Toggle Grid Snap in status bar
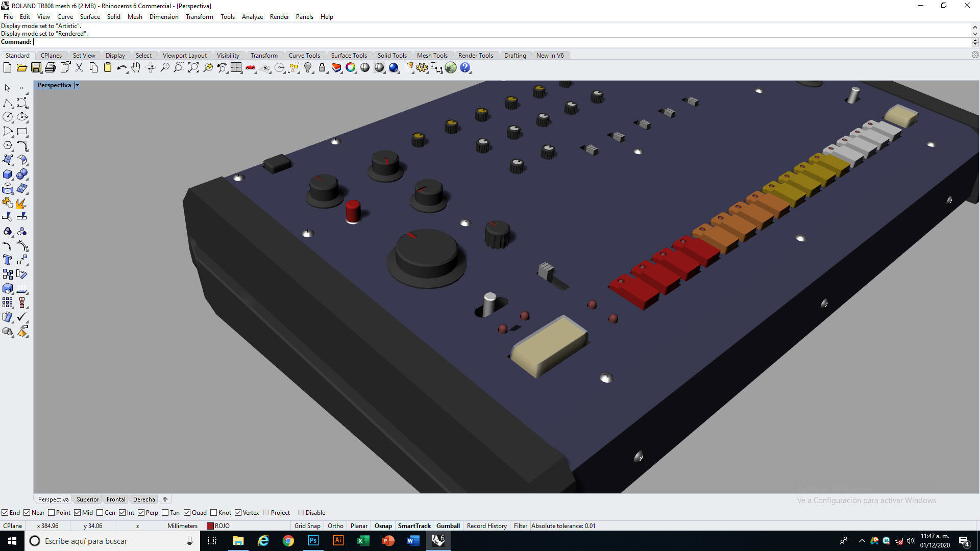Screen dimensions: 980x551 (307, 525)
